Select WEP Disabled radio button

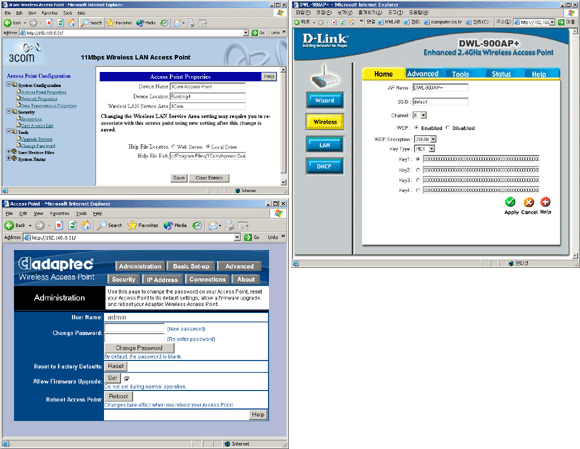pyautogui.click(x=448, y=128)
